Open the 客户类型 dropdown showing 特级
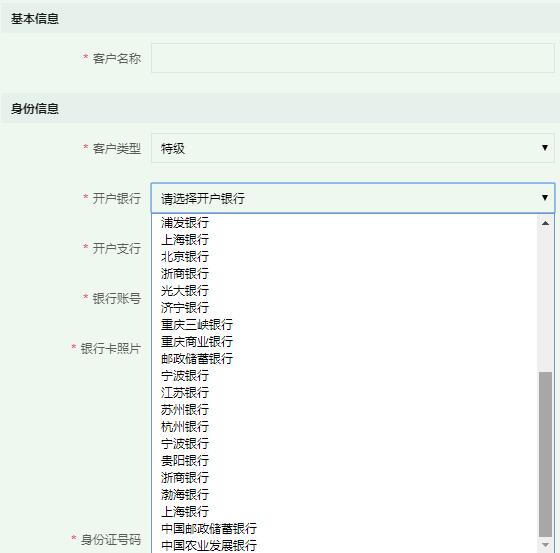The image size is (560, 553). (352, 148)
